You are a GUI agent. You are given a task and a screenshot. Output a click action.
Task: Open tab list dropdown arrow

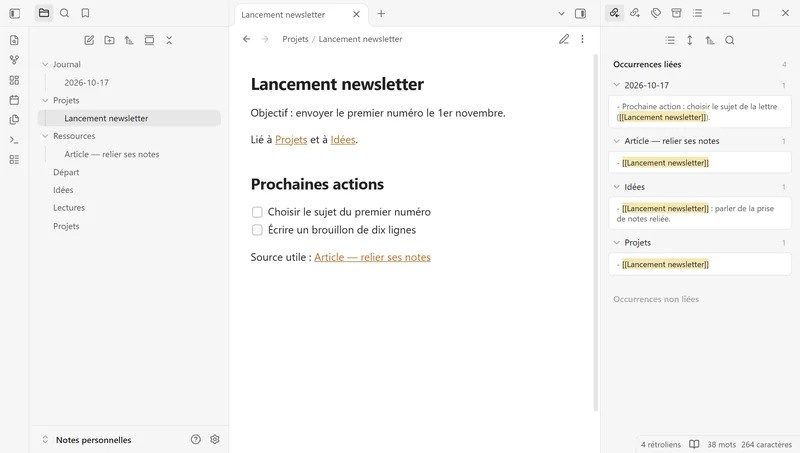coord(561,14)
